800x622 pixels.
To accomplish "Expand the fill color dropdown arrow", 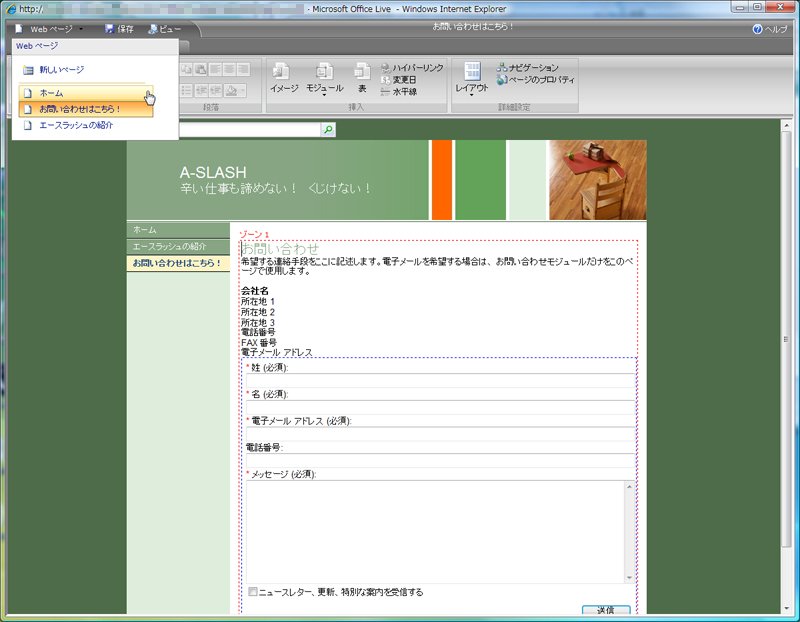I will 242,90.
